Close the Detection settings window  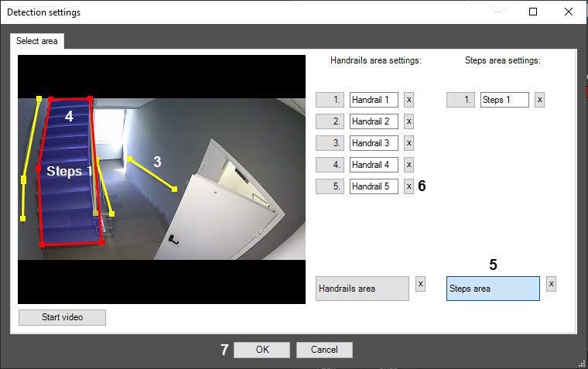coord(569,12)
